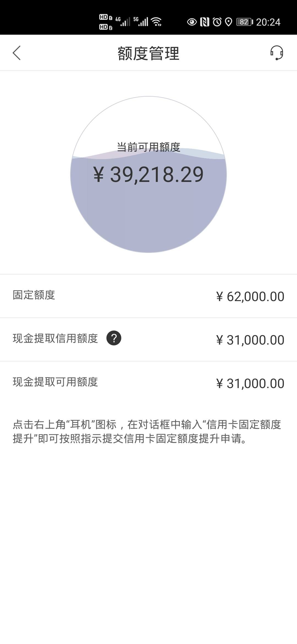
Task: Select the 固定额度 row
Action: click(148, 296)
